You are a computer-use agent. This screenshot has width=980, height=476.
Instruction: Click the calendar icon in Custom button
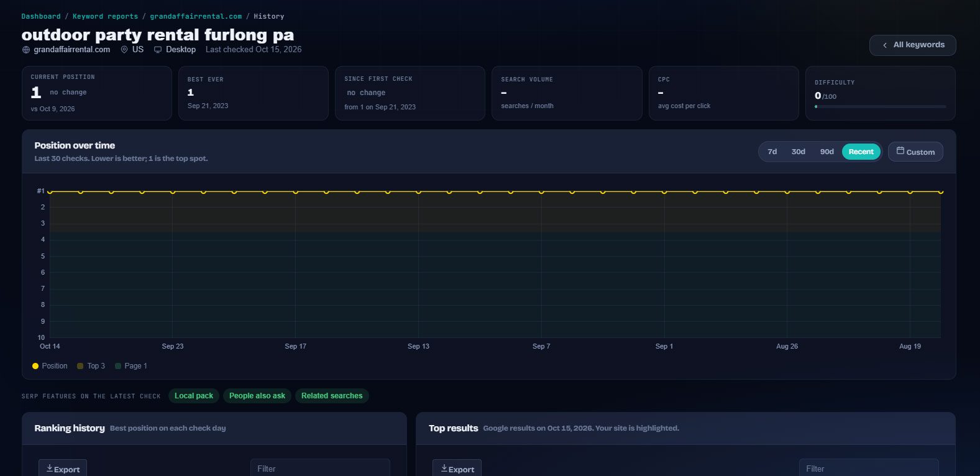900,151
